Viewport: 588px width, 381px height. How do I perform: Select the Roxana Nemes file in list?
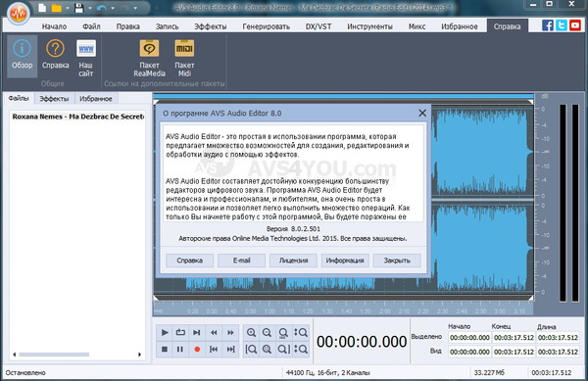[77, 117]
